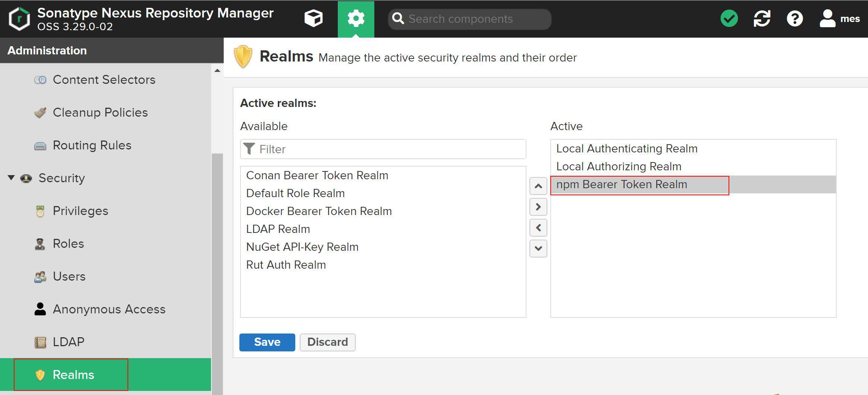Viewport: 868px width, 395px height.
Task: Click the Roles person icon
Action: pyautogui.click(x=40, y=244)
